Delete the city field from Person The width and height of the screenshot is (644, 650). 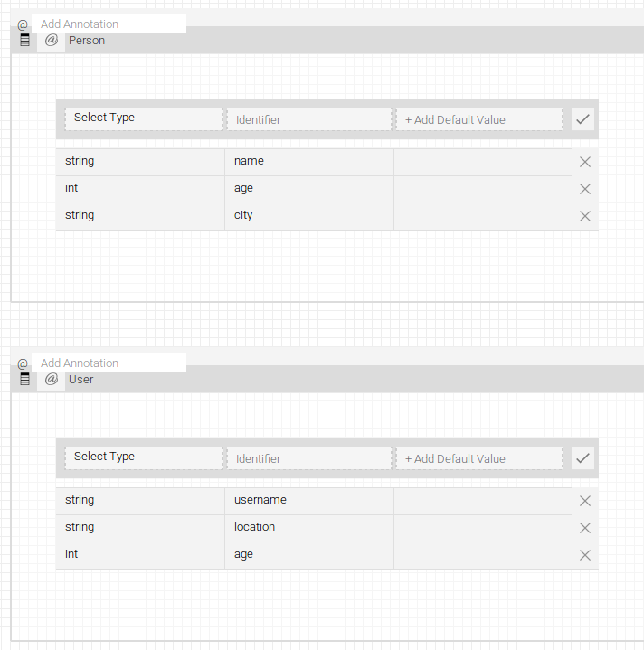pyautogui.click(x=584, y=216)
